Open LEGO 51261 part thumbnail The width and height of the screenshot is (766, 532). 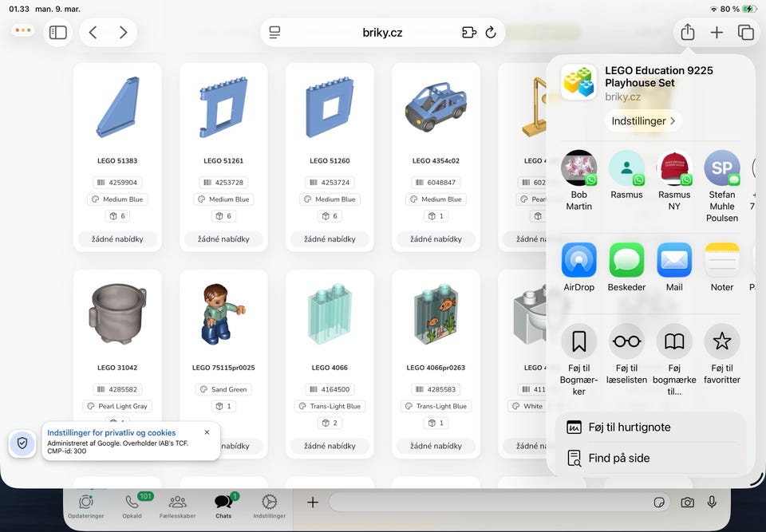pos(223,108)
